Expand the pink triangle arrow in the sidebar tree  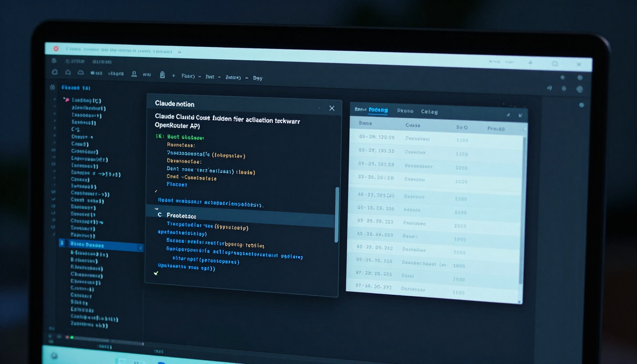coord(66,100)
